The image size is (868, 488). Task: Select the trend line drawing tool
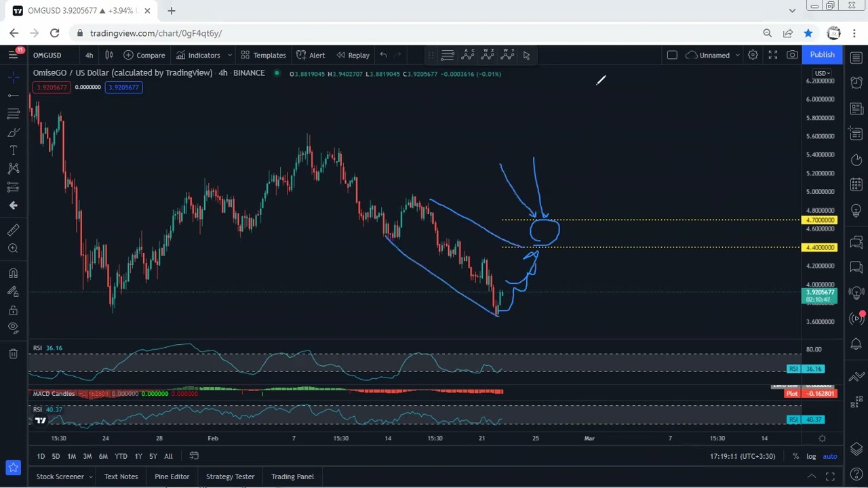point(13,96)
